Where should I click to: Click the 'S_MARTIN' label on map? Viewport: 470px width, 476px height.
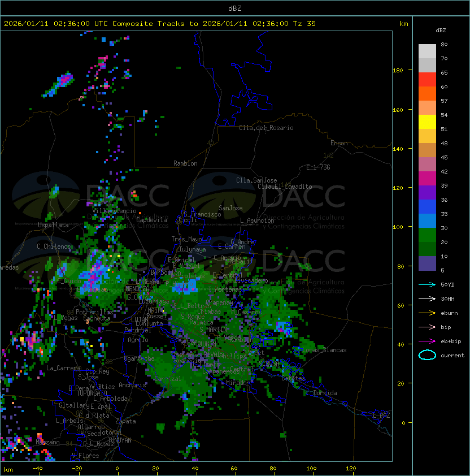point(213,330)
